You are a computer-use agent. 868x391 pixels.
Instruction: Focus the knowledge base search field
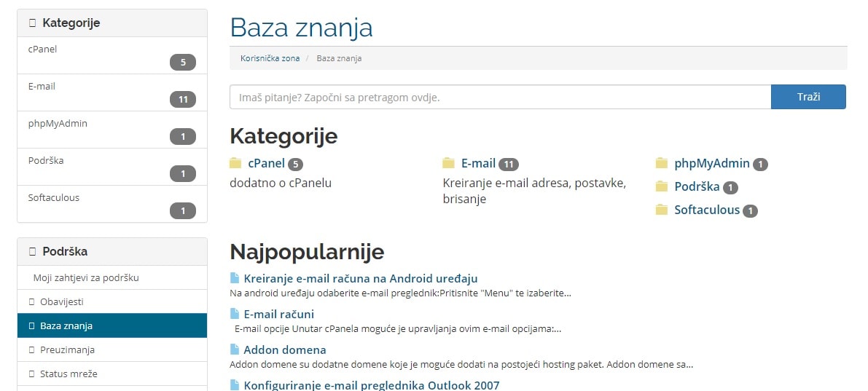tap(501, 97)
